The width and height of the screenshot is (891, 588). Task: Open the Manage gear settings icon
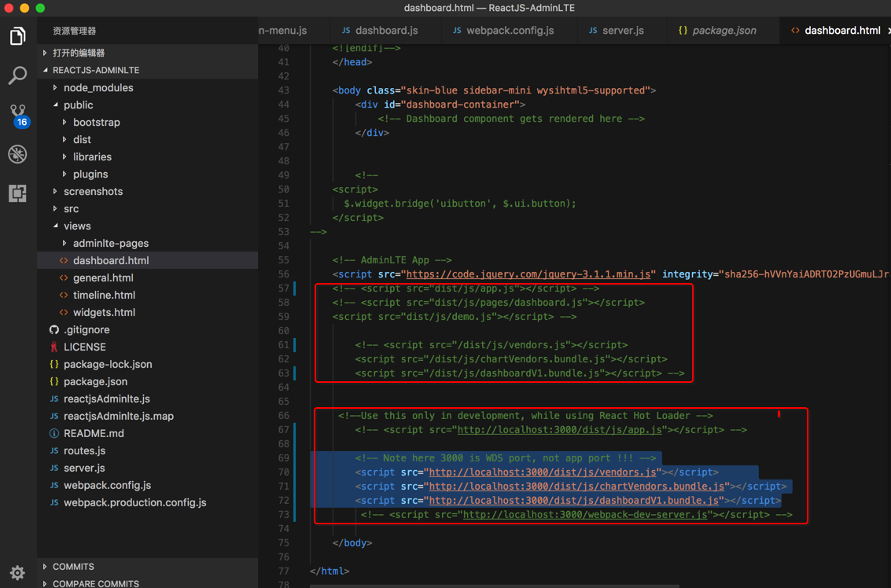17,572
